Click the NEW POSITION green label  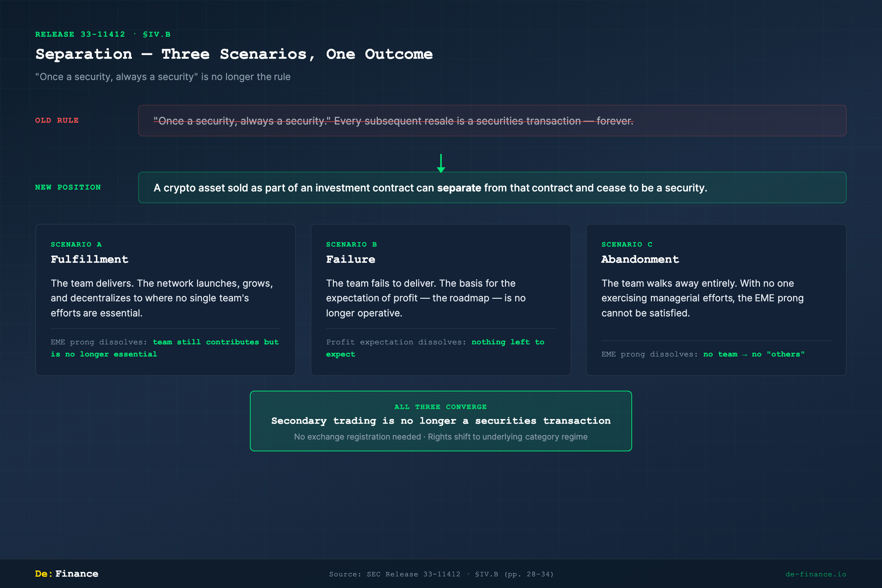(x=68, y=187)
